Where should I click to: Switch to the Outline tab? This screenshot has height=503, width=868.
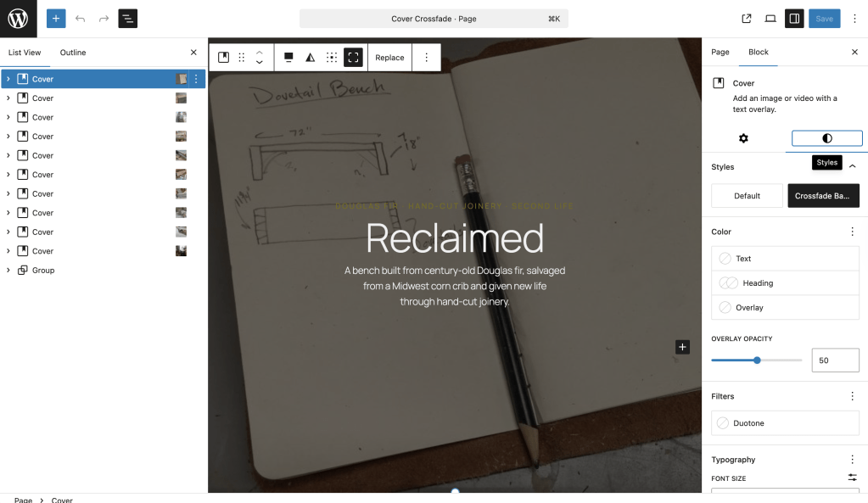click(x=73, y=53)
